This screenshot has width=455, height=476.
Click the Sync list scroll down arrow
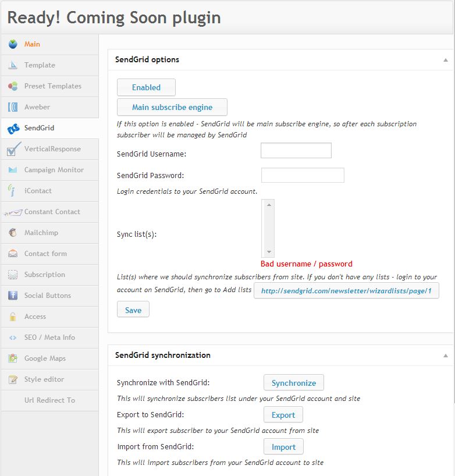click(269, 252)
